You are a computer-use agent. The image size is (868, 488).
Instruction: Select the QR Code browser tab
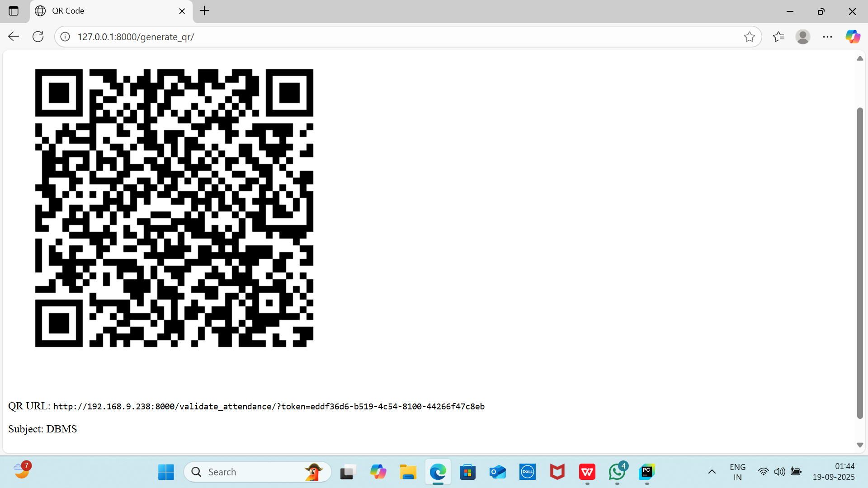point(111,11)
